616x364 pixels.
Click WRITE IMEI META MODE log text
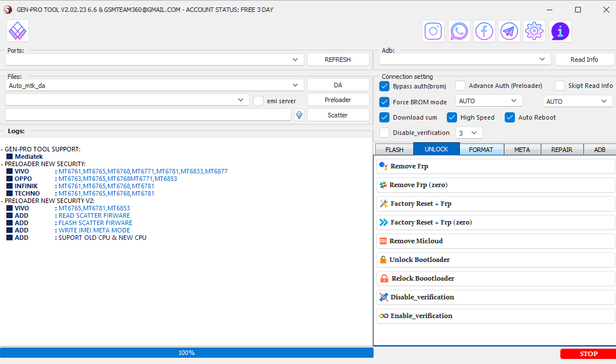94,230
